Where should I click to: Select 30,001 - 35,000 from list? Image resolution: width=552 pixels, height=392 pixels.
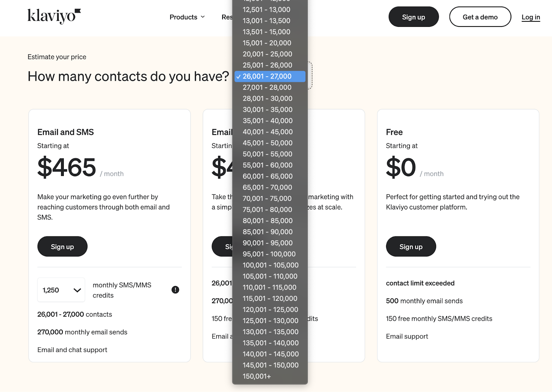[x=270, y=109]
